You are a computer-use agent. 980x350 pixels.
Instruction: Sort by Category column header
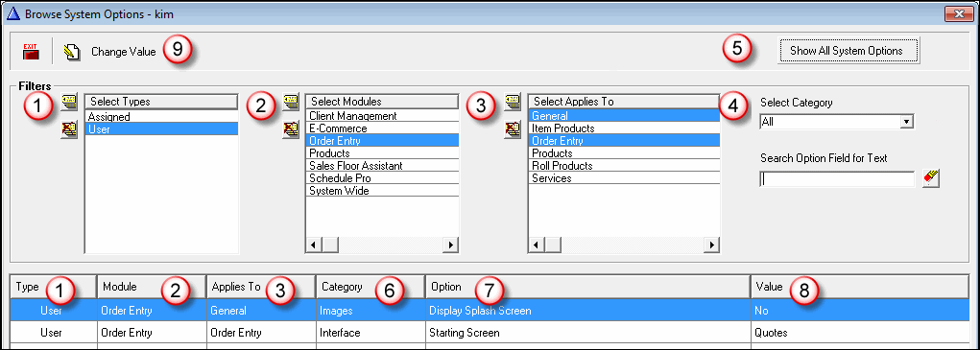point(370,287)
